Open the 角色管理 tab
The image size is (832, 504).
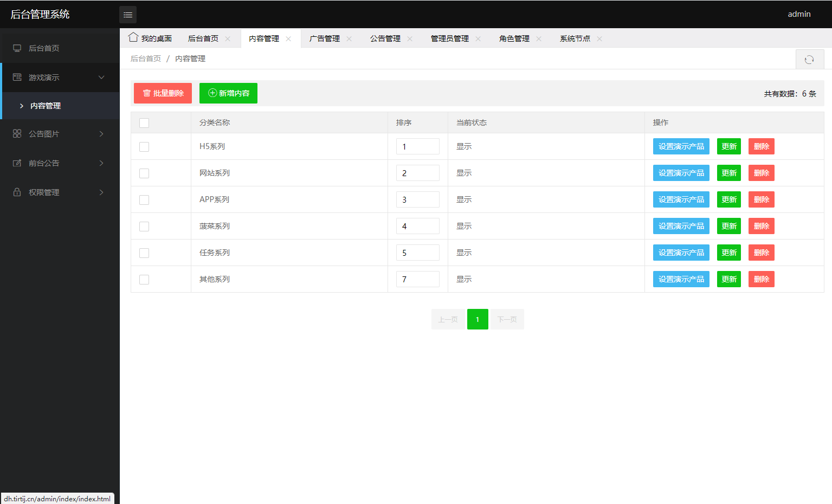513,38
